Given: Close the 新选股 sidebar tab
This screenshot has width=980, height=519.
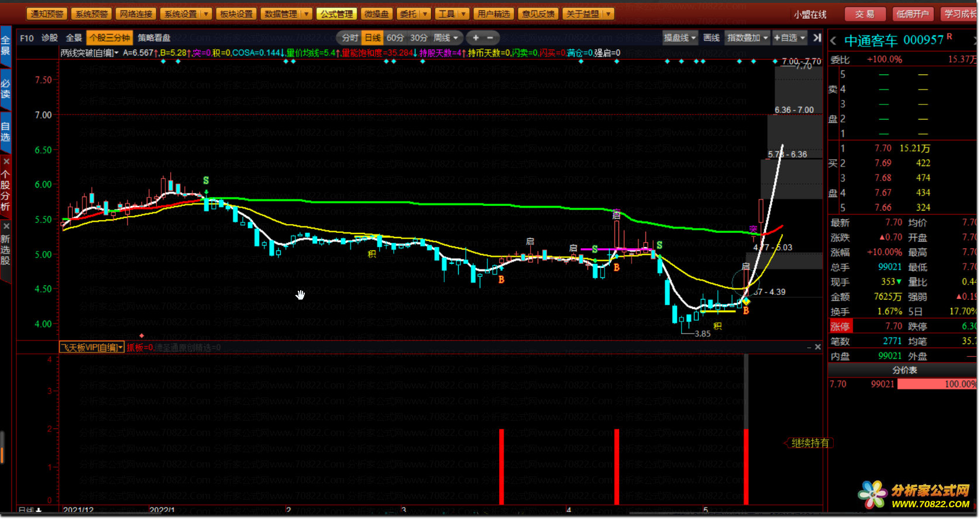Looking at the screenshot, I should coord(6,226).
